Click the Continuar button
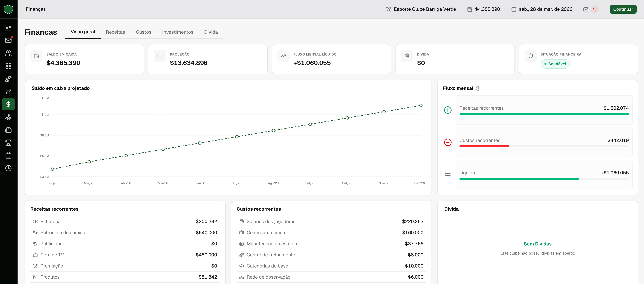 (x=623, y=9)
